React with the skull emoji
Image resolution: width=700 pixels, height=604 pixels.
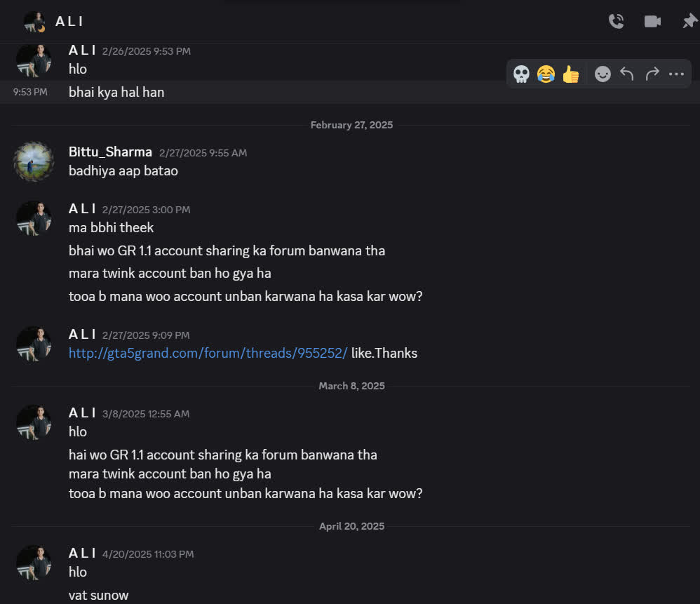(x=520, y=74)
